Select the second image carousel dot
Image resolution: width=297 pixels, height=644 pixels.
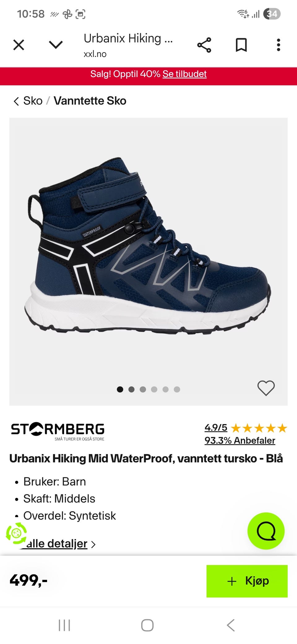click(x=131, y=389)
